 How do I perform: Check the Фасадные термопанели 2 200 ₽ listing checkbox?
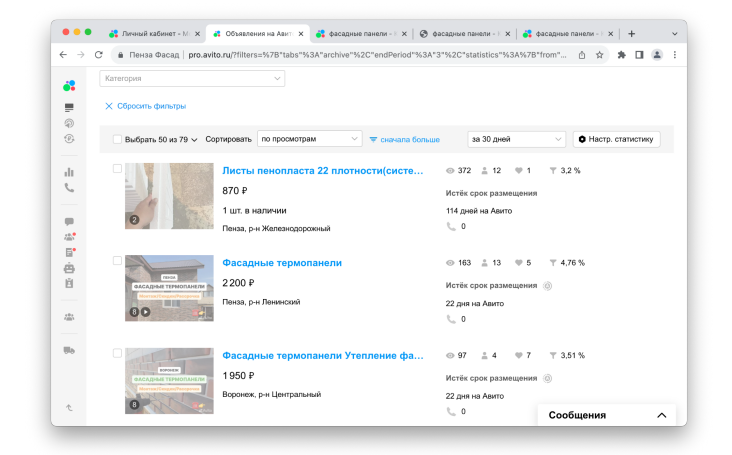[x=117, y=260]
